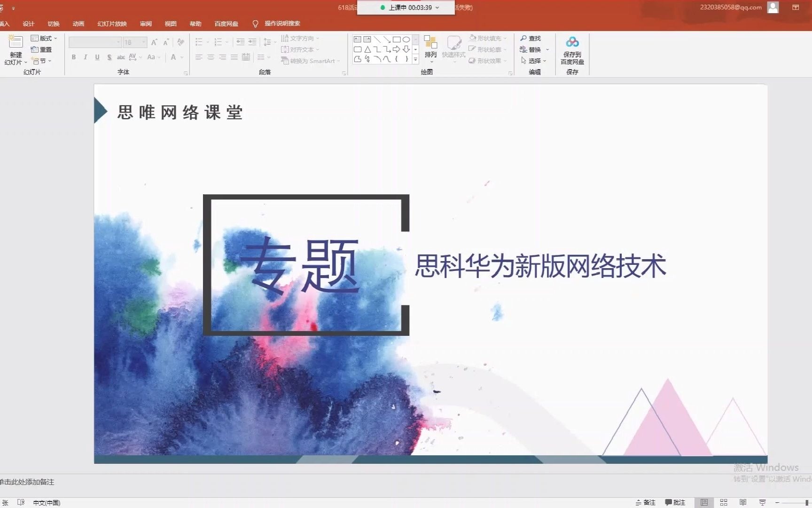Select the Freeform shape tool
The width and height of the screenshot is (812, 508).
pos(358,59)
